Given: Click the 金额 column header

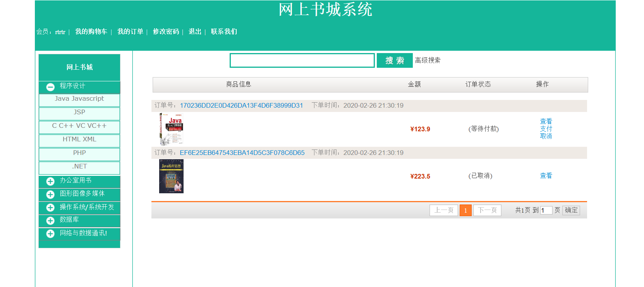Looking at the screenshot, I should point(414,84).
